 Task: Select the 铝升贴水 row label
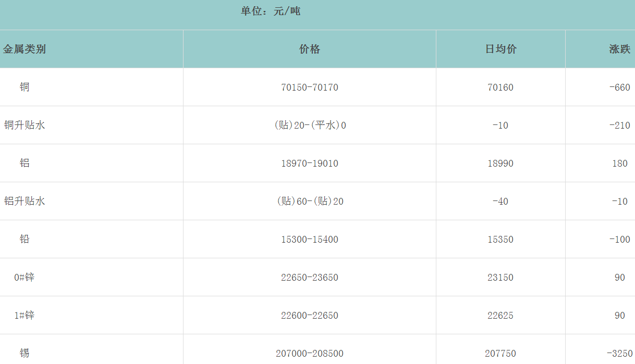(x=25, y=201)
